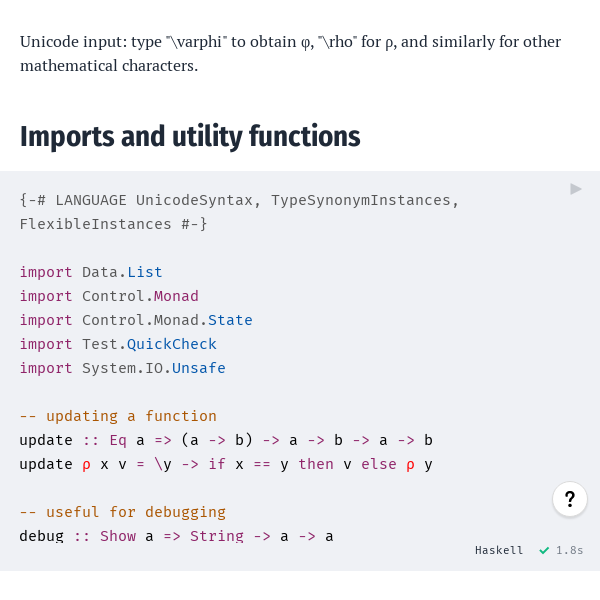Click the State module name in import
The height and width of the screenshot is (600, 600).
click(230, 320)
